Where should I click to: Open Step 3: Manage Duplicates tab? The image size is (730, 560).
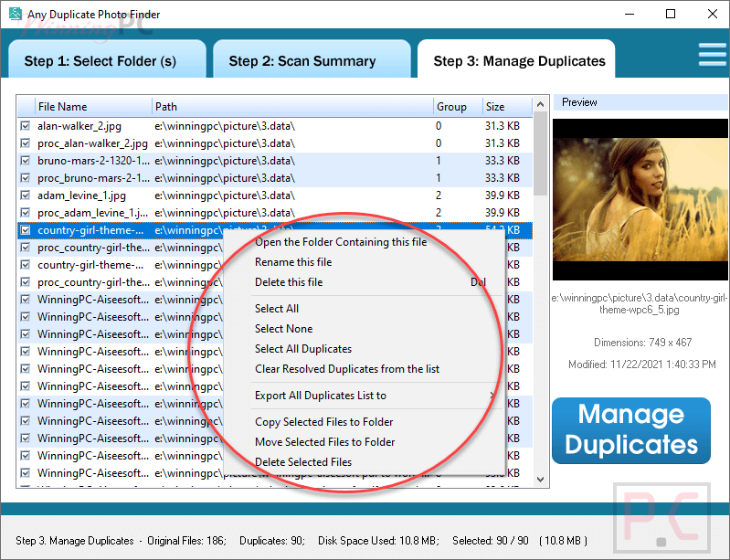coord(516,60)
